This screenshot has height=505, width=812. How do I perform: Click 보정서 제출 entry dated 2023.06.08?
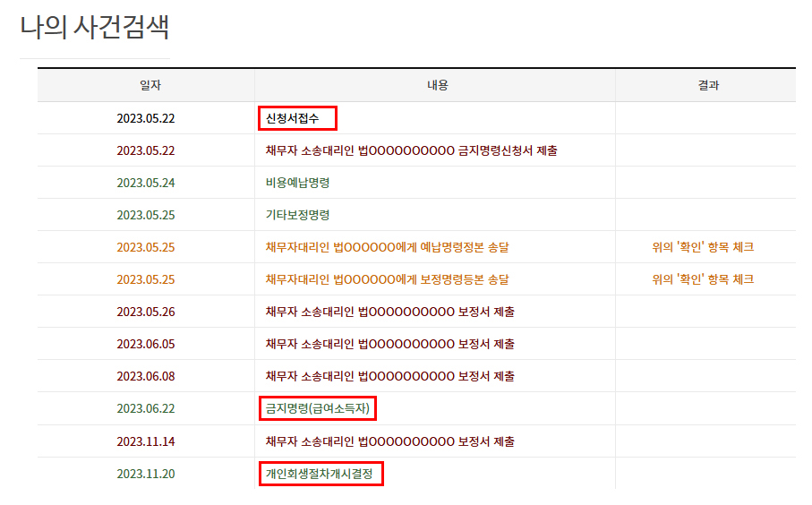pyautogui.click(x=389, y=376)
